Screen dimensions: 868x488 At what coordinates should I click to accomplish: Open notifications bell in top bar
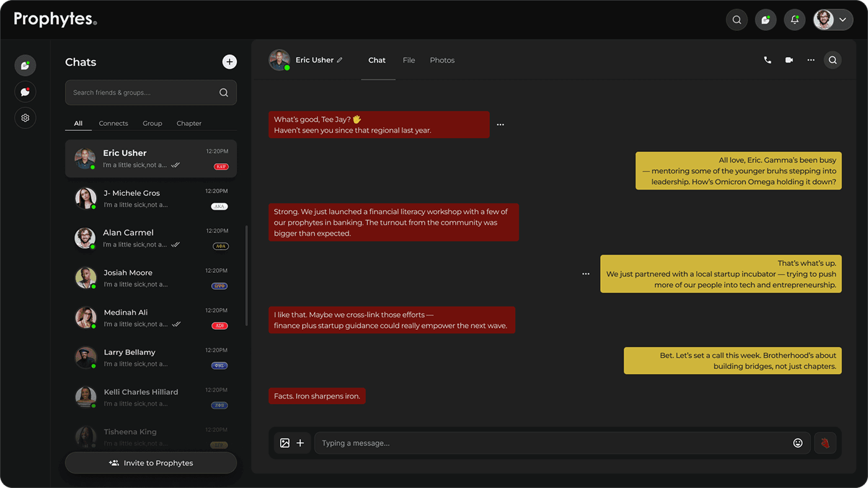(794, 20)
